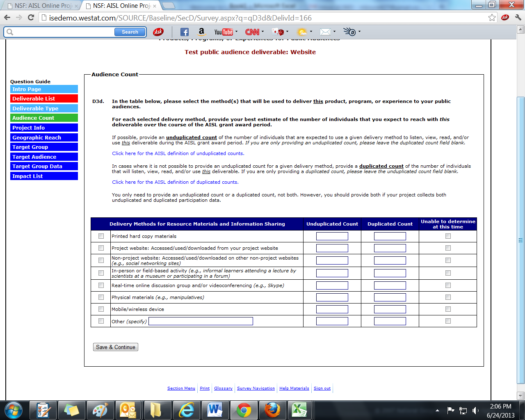
Task: Open Facebook from the toolbar icon
Action: [185, 32]
